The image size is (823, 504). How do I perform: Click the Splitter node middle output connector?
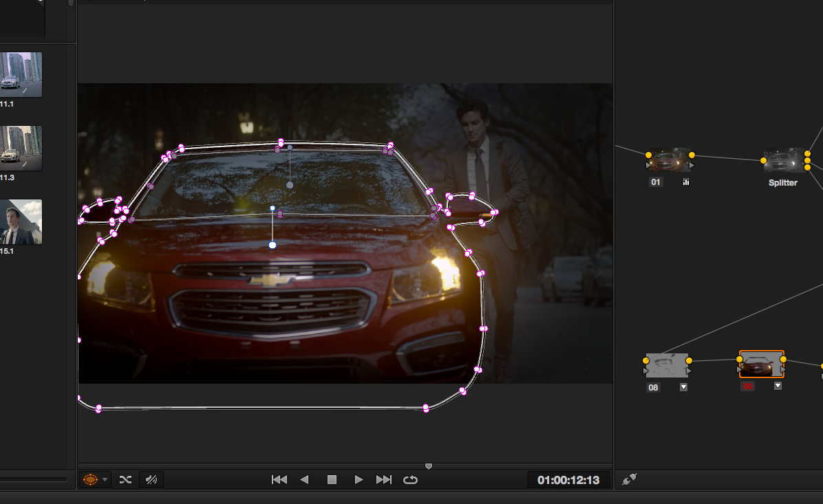(807, 160)
